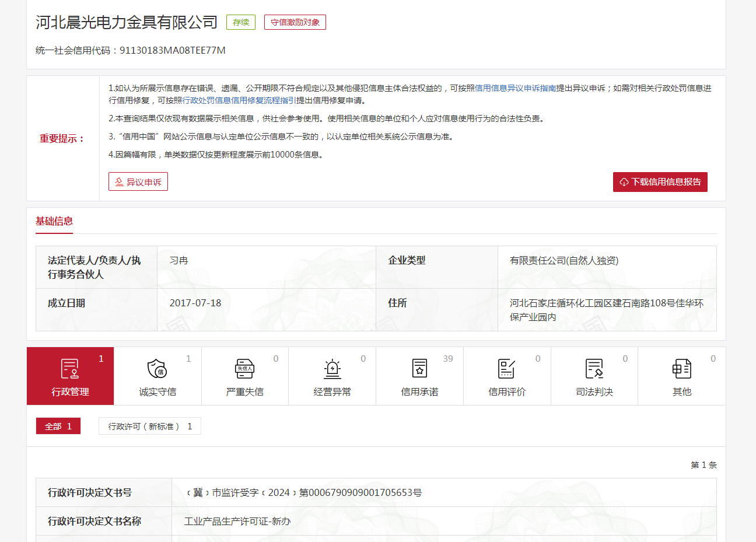Image resolution: width=756 pixels, height=542 pixels.
Task: Click the company name 河北晨光电力金具有限公司
Action: click(x=127, y=22)
